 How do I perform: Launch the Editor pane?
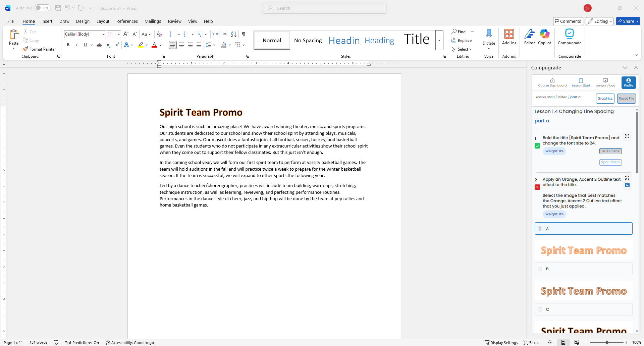[529, 38]
